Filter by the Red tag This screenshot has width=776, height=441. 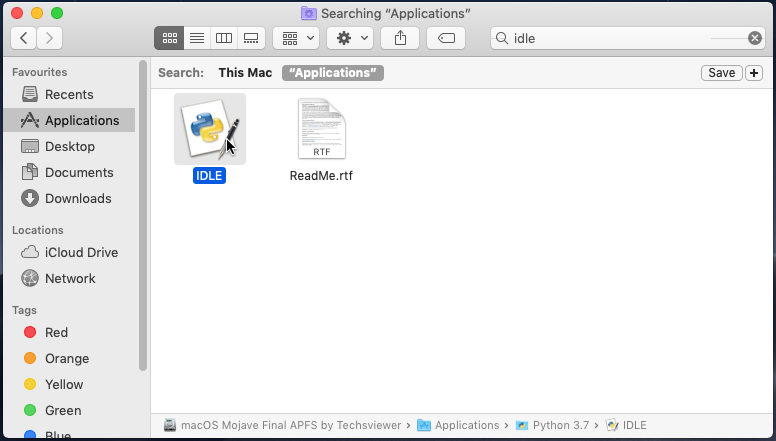[69, 333]
